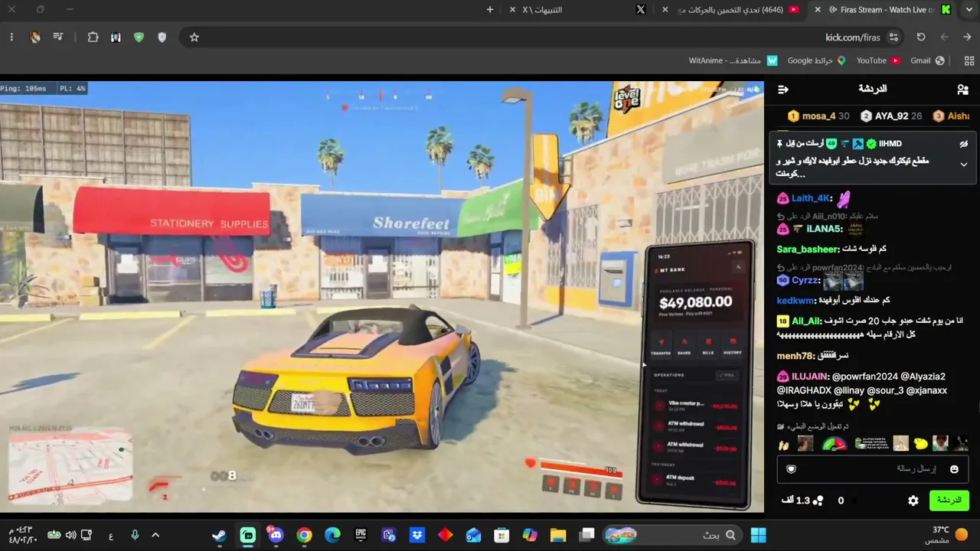Select the speedometer emote in quick emotes
Viewport: 980px width, 551px height.
click(x=834, y=444)
